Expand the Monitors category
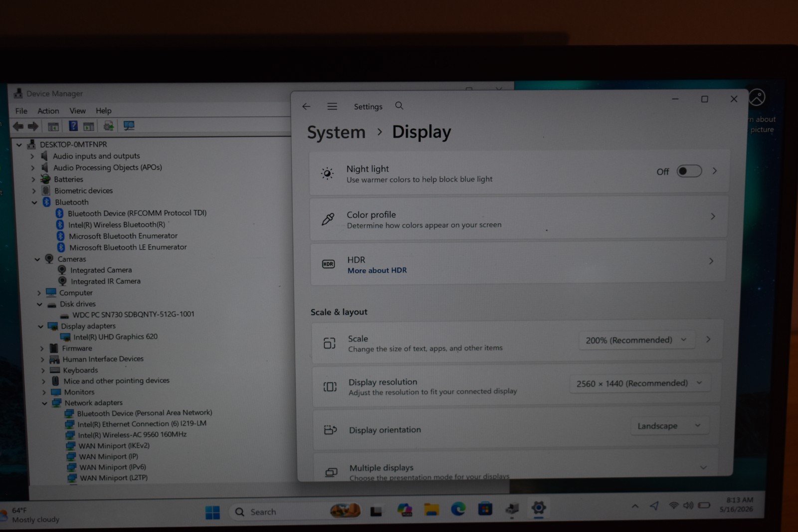This screenshot has height=532, width=798. click(44, 392)
